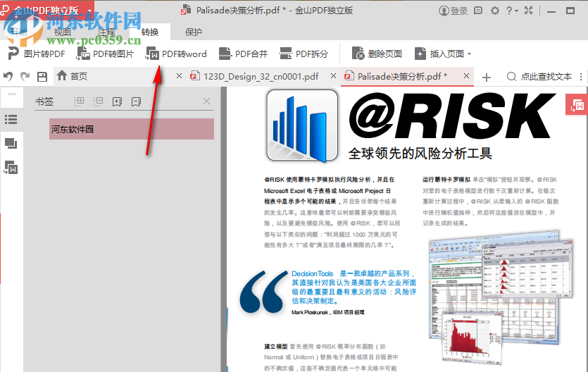Click the sidebar collapse handle at top

click(x=12, y=94)
